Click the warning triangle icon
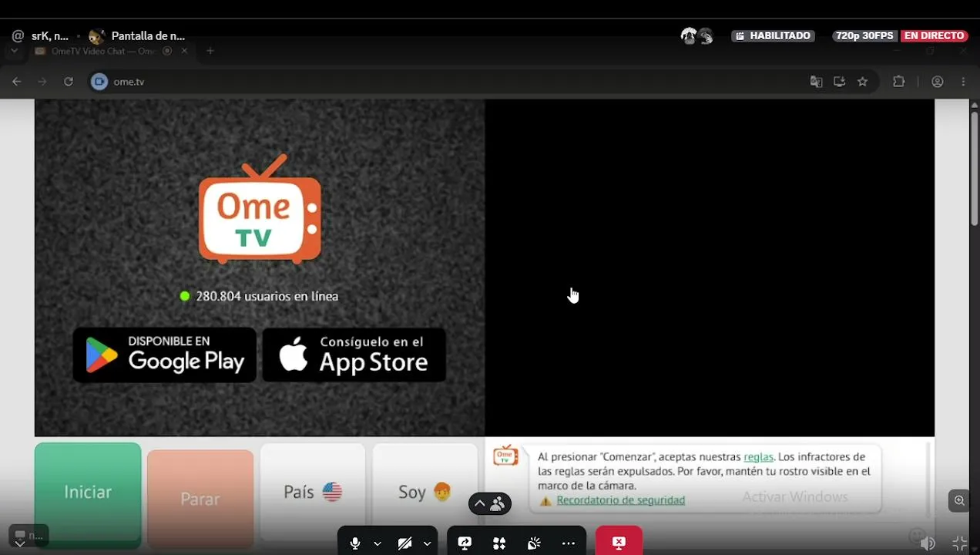 (545, 501)
